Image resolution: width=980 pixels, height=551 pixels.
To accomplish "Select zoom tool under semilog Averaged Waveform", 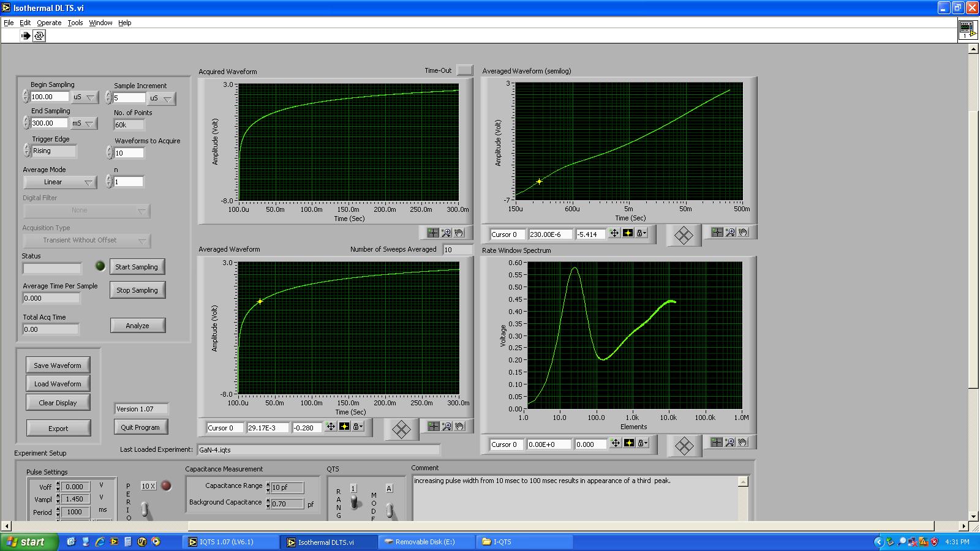I will pos(731,232).
